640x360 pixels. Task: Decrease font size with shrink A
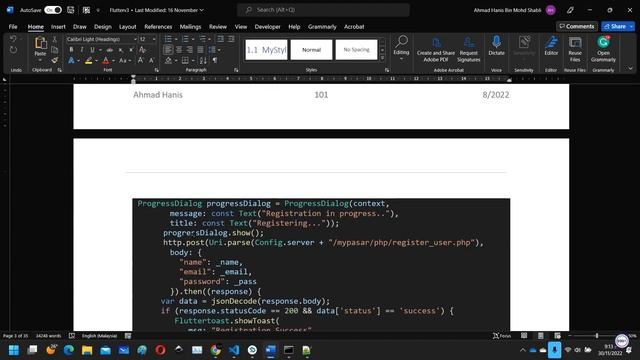click(151, 60)
